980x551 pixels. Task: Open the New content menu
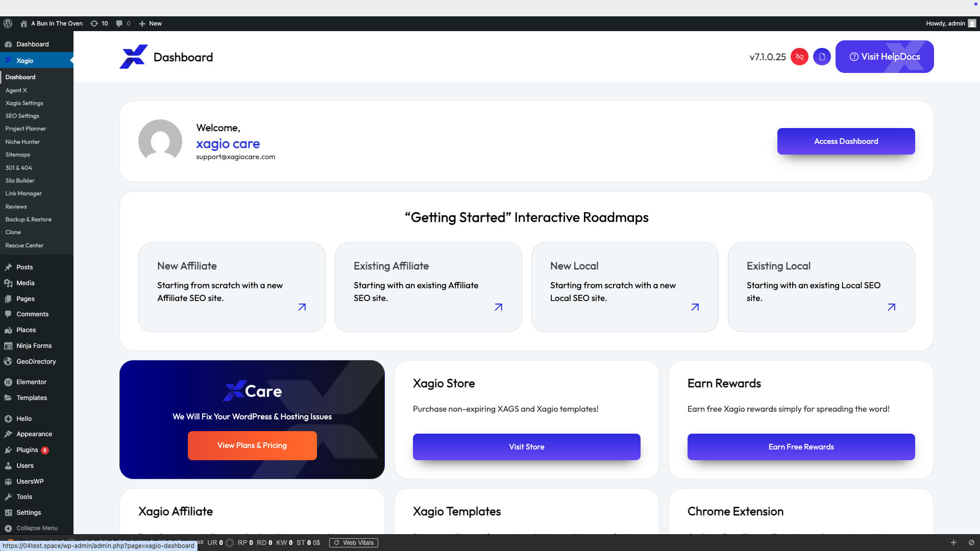point(150,23)
